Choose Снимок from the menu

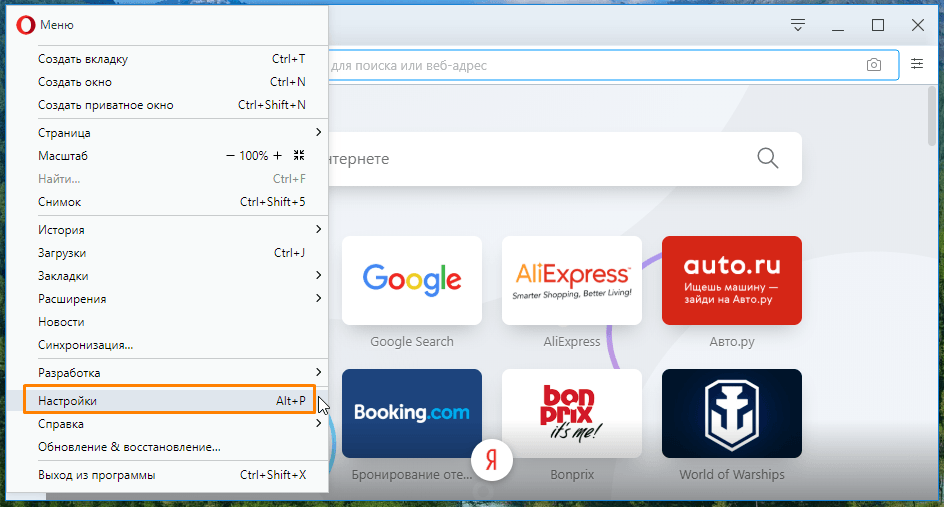click(x=167, y=202)
